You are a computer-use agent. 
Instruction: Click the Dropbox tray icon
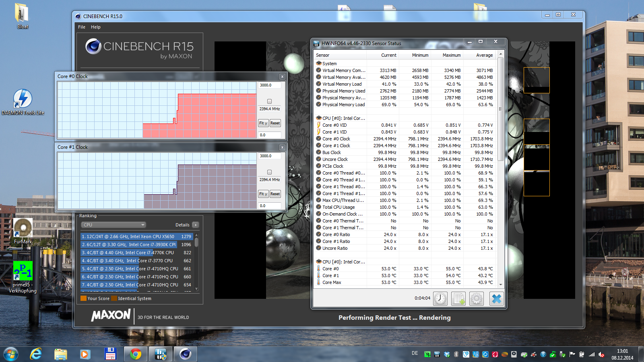(447, 354)
